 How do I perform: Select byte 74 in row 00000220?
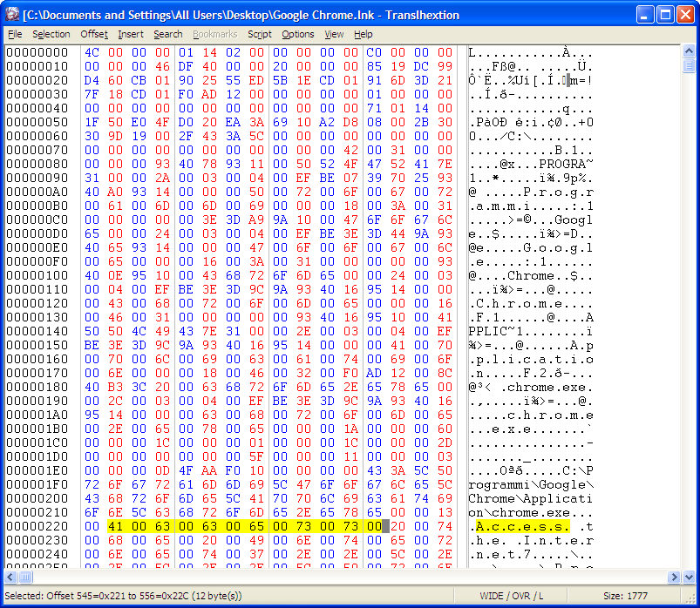[x=445, y=527]
